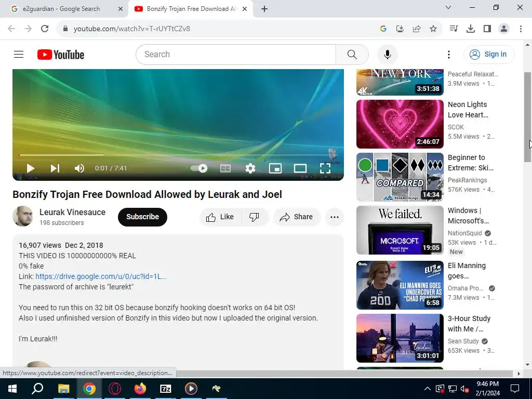Go back to previous page

[11, 29]
